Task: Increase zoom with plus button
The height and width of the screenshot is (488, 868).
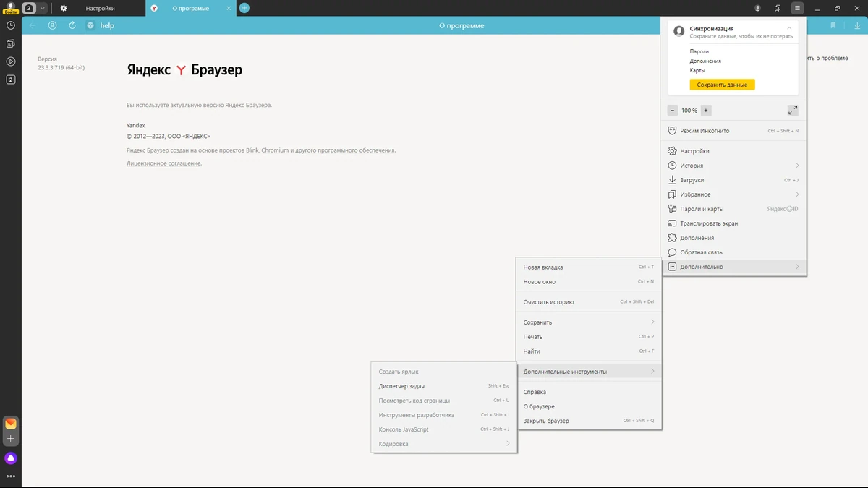Action: [x=706, y=111]
